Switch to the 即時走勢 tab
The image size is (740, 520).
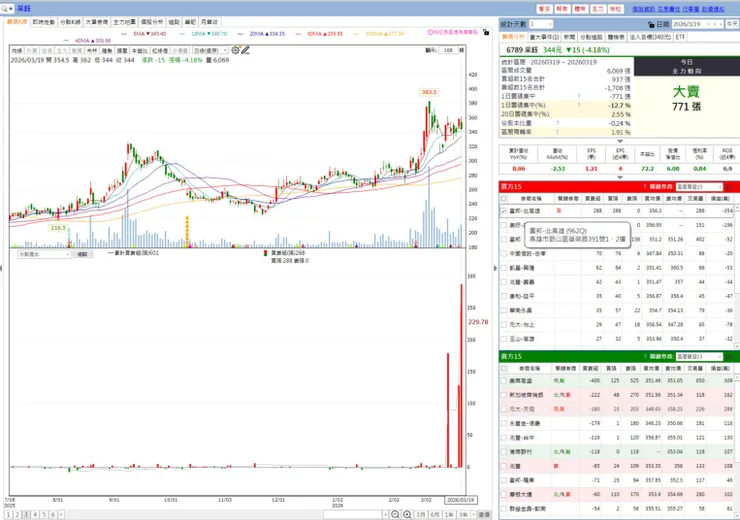(x=43, y=22)
